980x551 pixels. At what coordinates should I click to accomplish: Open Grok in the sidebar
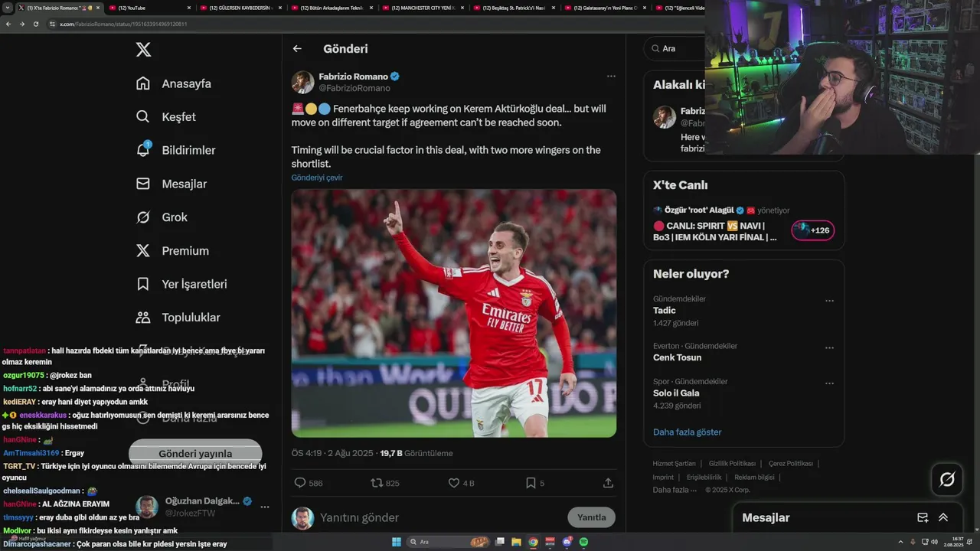point(162,217)
